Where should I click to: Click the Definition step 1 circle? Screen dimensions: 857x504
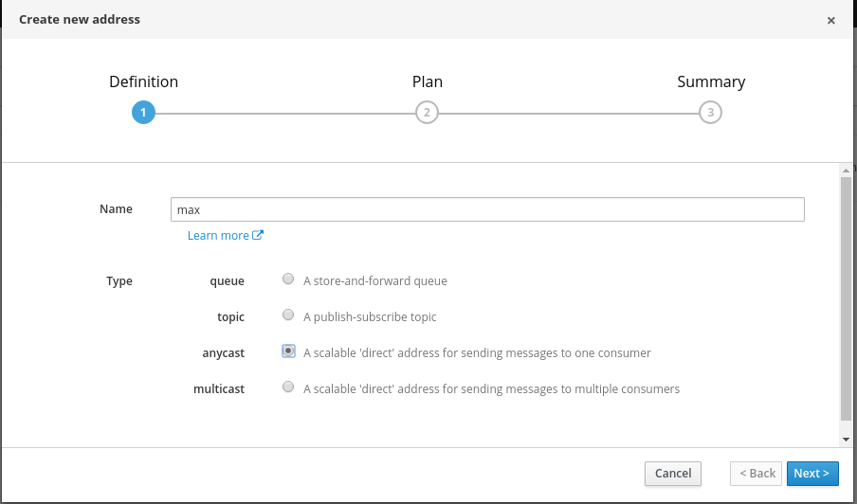[x=143, y=113]
